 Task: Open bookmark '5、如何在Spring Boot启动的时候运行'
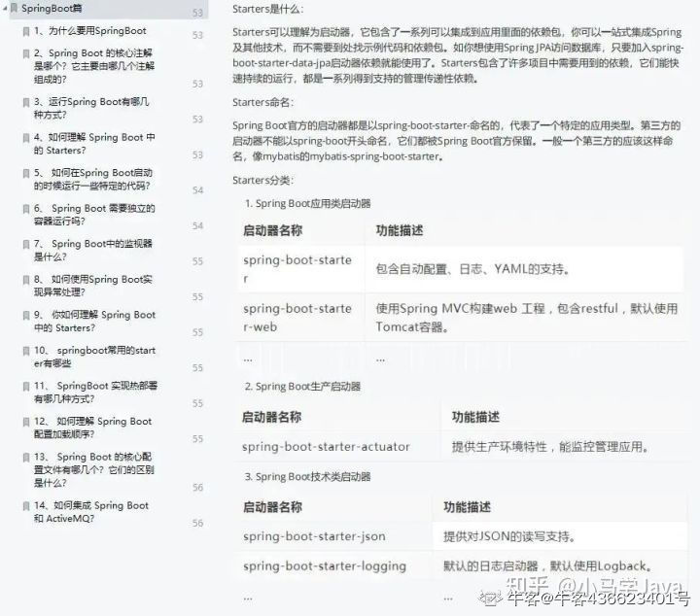pos(93,180)
